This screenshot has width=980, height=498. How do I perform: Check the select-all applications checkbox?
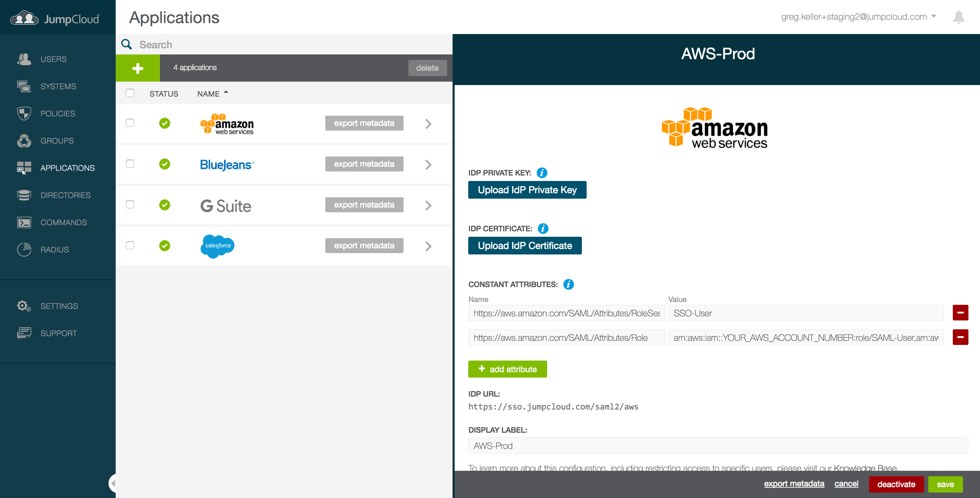(130, 93)
